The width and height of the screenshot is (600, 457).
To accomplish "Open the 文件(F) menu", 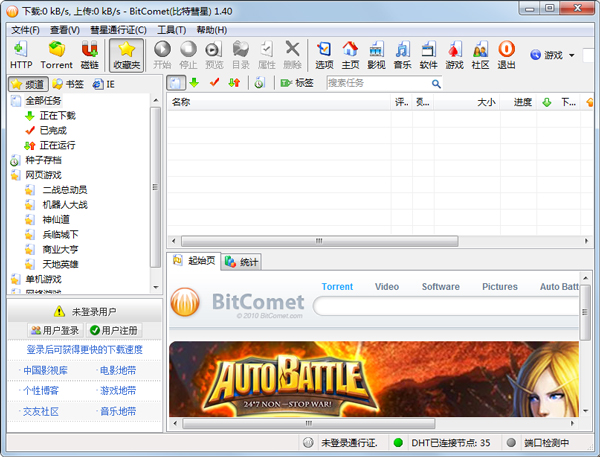I will click(25, 30).
